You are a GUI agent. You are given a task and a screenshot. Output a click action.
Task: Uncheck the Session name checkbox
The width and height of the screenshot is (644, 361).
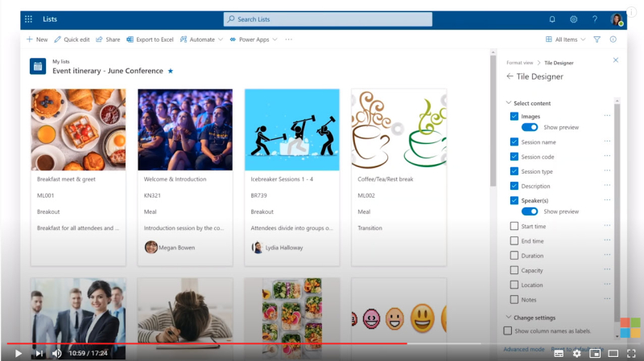click(514, 142)
